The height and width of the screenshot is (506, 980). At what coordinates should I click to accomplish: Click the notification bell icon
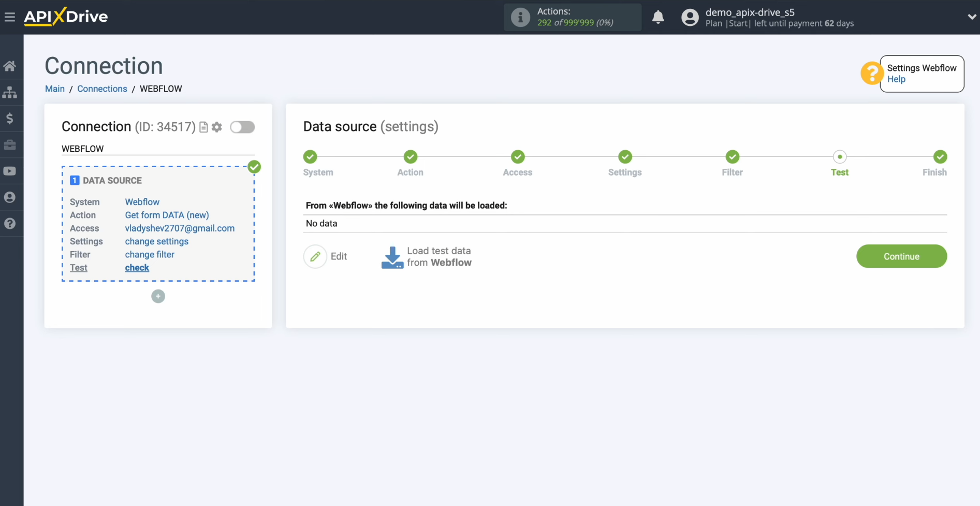658,17
